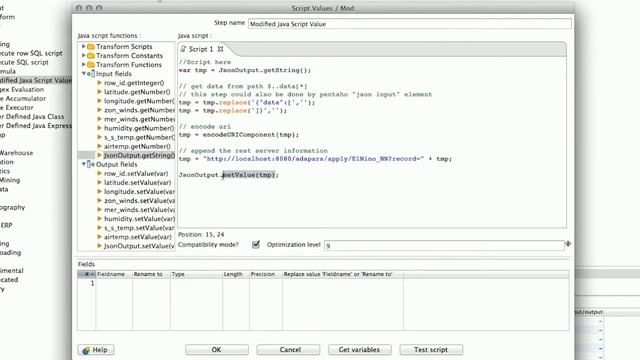Click the Replace value column header

click(x=342, y=274)
